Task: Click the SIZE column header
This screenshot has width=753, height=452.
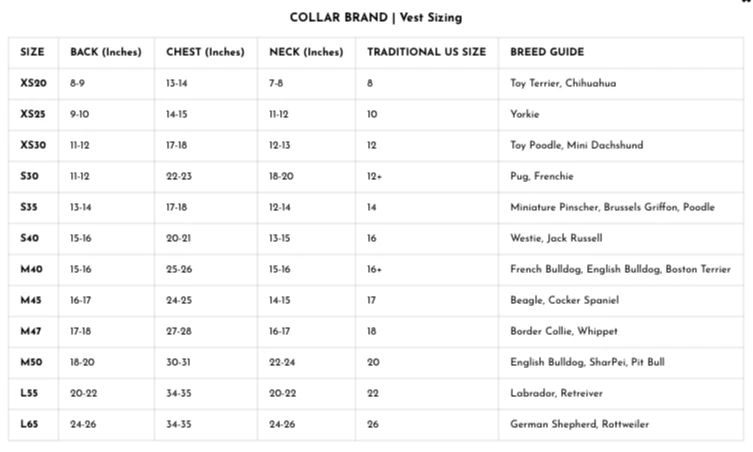Action: click(32, 52)
